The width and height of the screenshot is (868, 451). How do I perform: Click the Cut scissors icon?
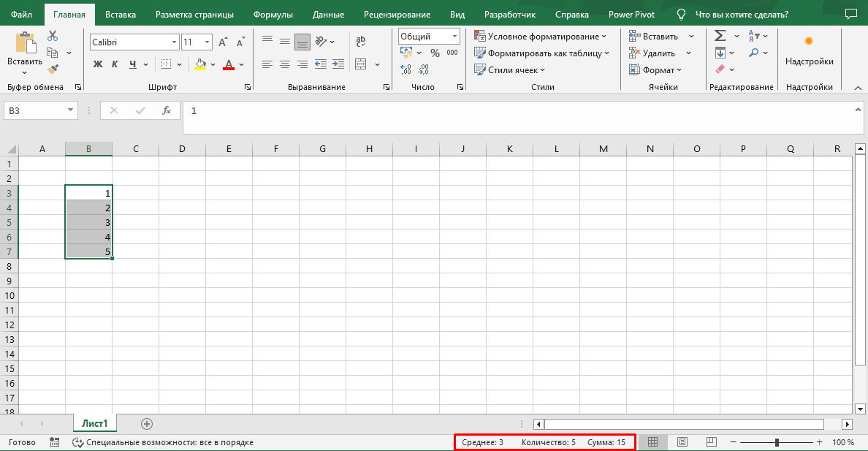pos(52,34)
